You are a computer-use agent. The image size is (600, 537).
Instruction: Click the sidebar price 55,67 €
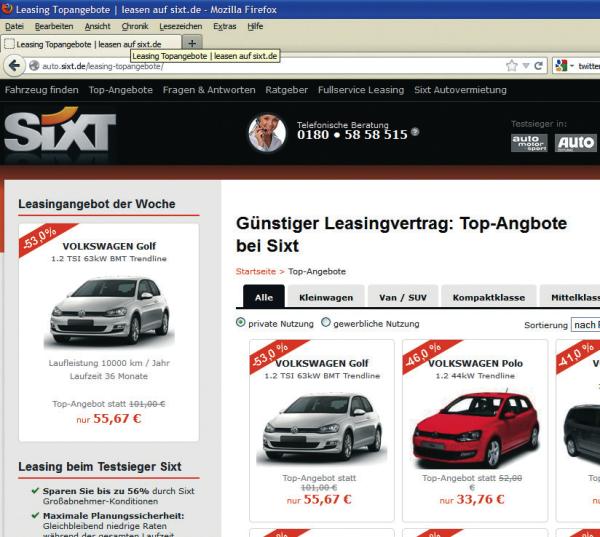click(117, 419)
